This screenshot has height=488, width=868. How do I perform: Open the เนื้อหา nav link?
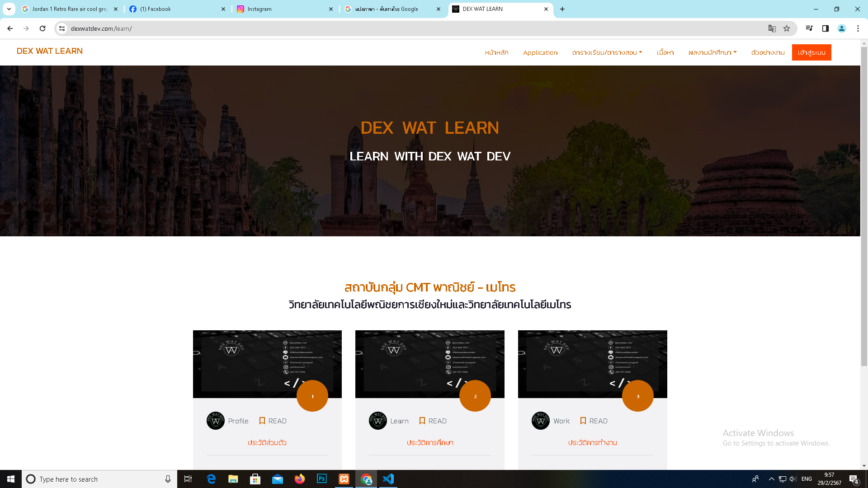(665, 52)
